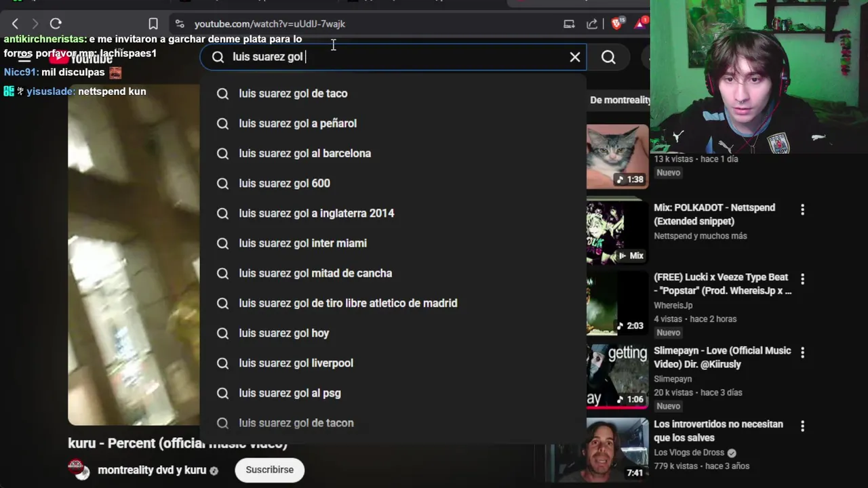Select suggestion 'luis suarez gol al psg'
The width and height of the screenshot is (868, 488).
393,392
